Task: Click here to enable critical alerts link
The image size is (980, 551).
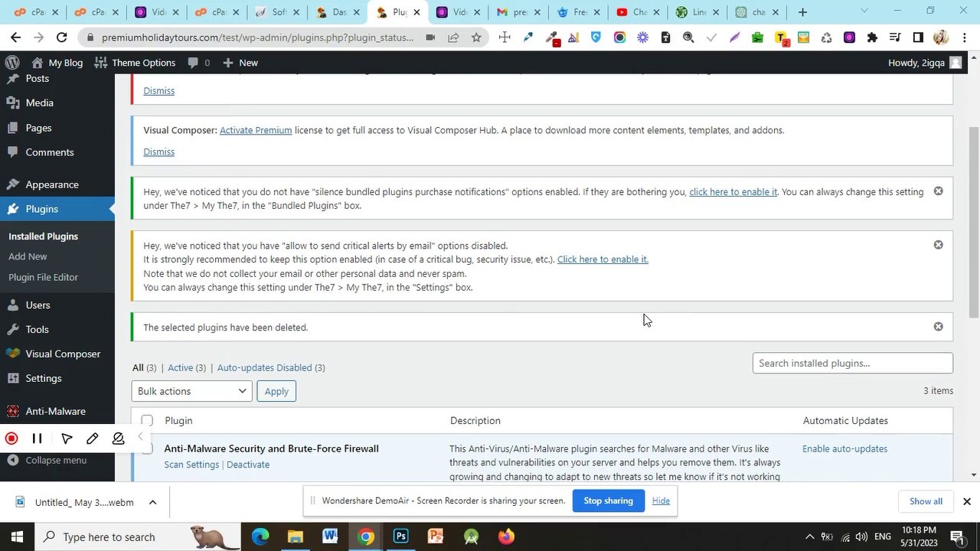Action: (x=603, y=259)
